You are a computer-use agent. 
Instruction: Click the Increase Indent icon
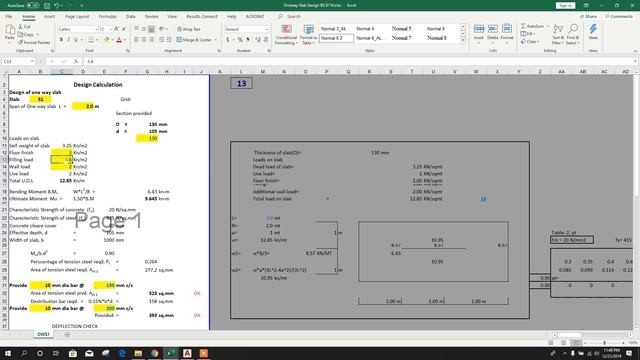(169, 40)
